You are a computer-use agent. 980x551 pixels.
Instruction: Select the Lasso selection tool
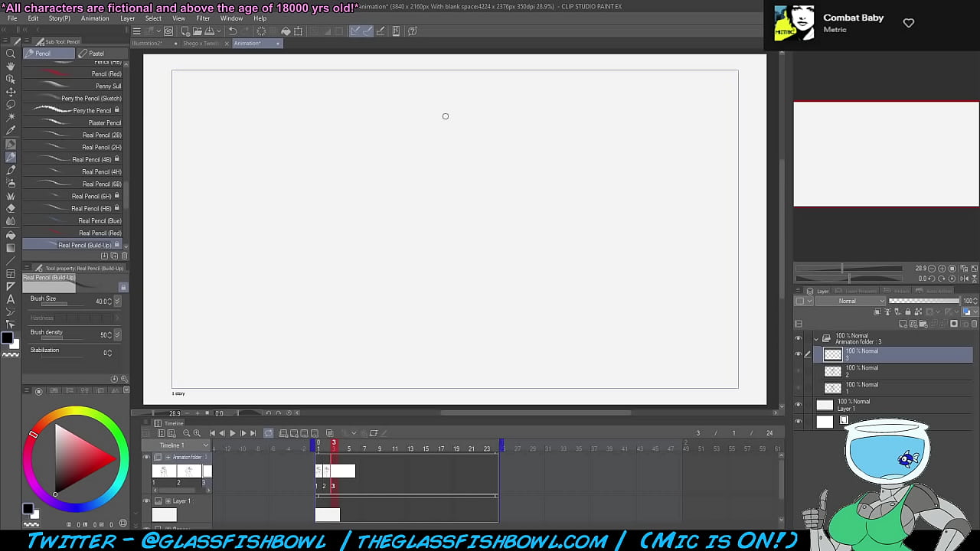coord(11,104)
